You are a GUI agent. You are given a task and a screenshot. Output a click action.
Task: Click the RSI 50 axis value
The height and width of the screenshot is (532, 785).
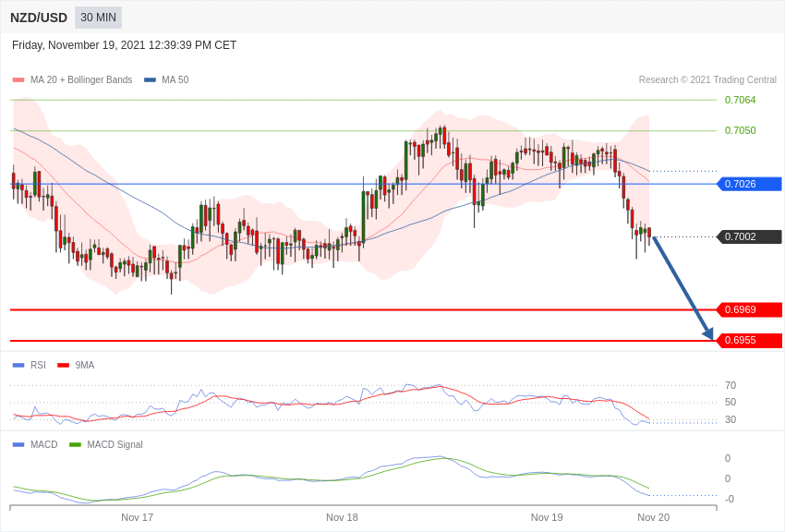[x=731, y=403]
